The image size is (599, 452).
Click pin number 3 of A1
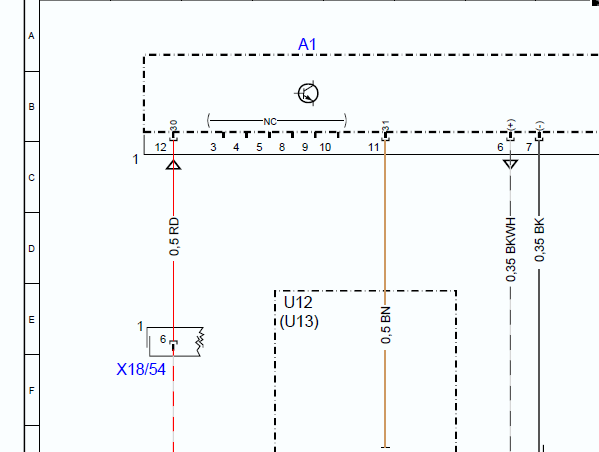point(213,147)
